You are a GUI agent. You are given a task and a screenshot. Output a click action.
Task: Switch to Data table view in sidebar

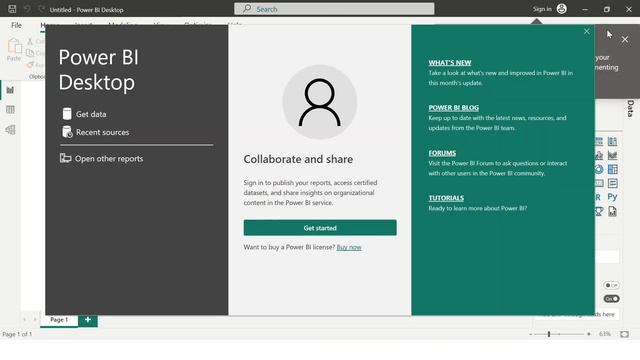[10, 109]
